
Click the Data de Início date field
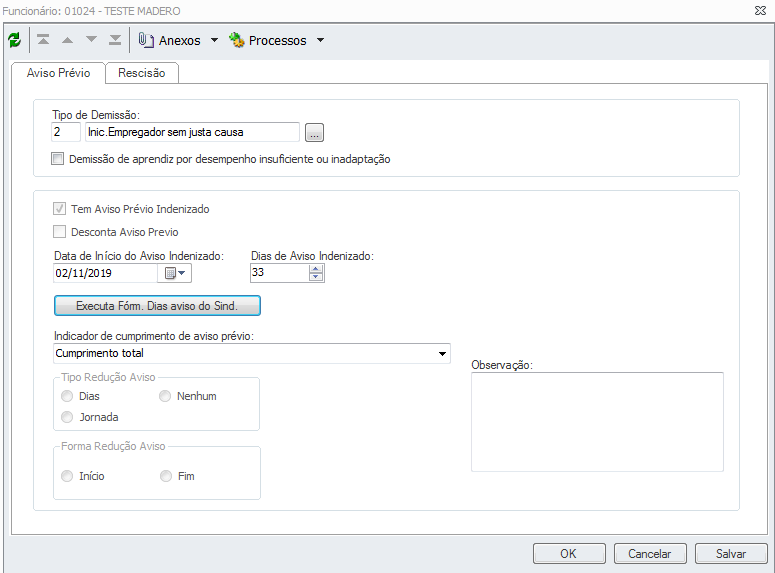pyautogui.click(x=105, y=273)
